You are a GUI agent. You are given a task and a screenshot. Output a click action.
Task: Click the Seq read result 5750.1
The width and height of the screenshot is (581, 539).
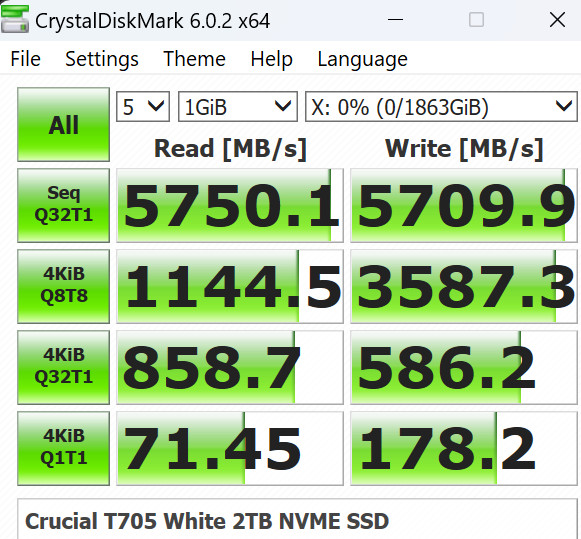click(230, 206)
